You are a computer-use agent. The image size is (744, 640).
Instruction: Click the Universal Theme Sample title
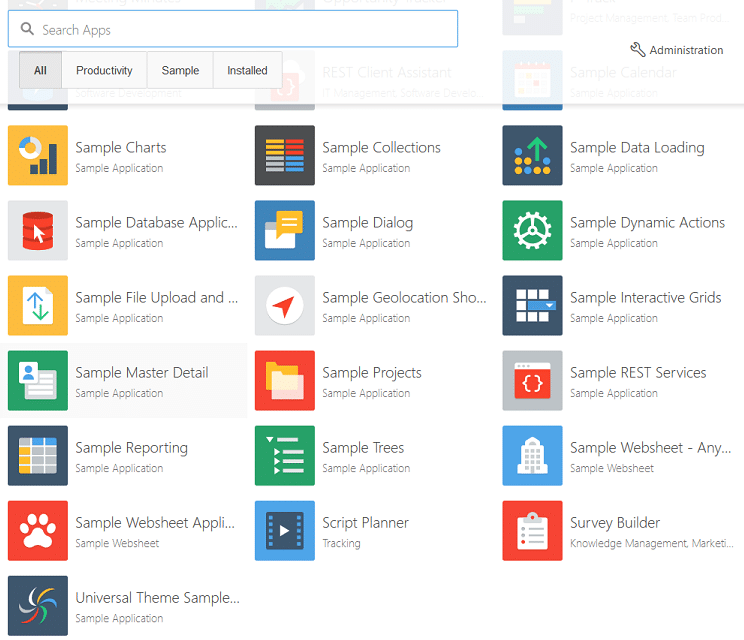pyautogui.click(x=158, y=597)
